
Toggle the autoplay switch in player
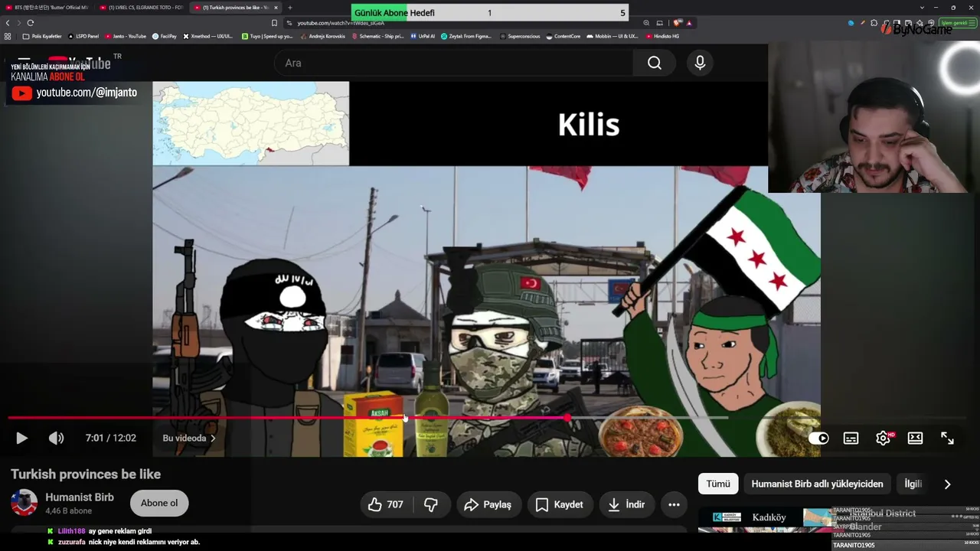818,439
